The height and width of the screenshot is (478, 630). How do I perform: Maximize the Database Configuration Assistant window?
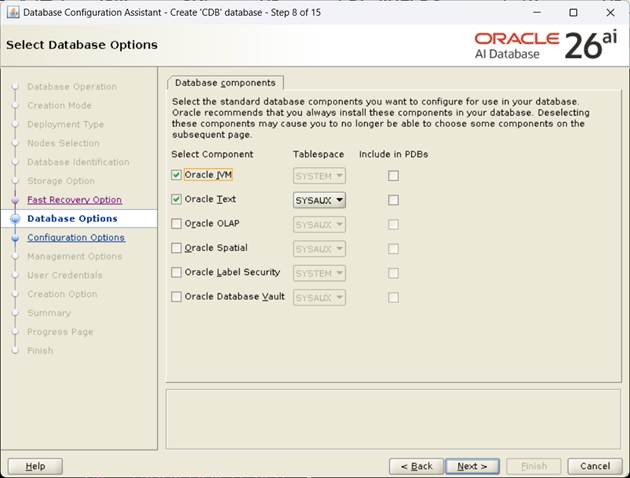tap(573, 12)
